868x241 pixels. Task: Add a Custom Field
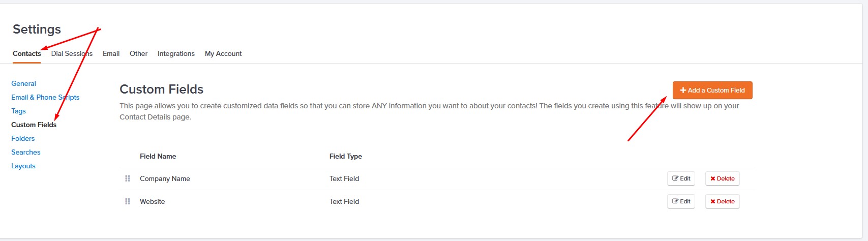point(712,90)
